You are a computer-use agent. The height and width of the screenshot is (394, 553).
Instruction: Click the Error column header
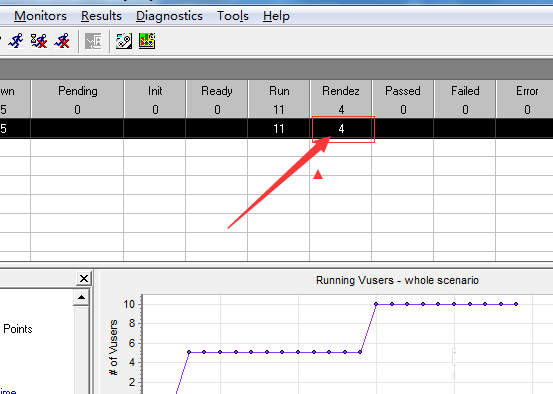(527, 91)
